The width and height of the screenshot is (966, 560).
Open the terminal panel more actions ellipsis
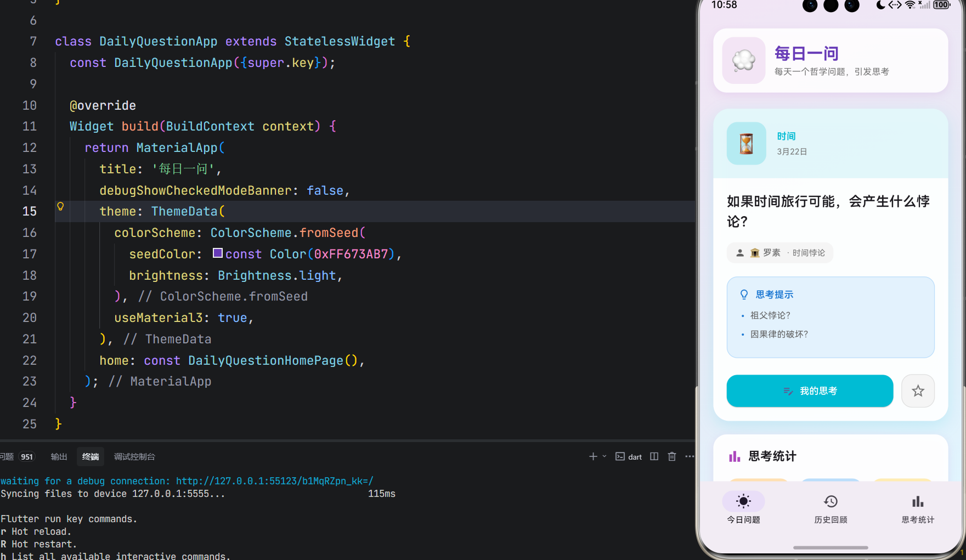point(690,456)
